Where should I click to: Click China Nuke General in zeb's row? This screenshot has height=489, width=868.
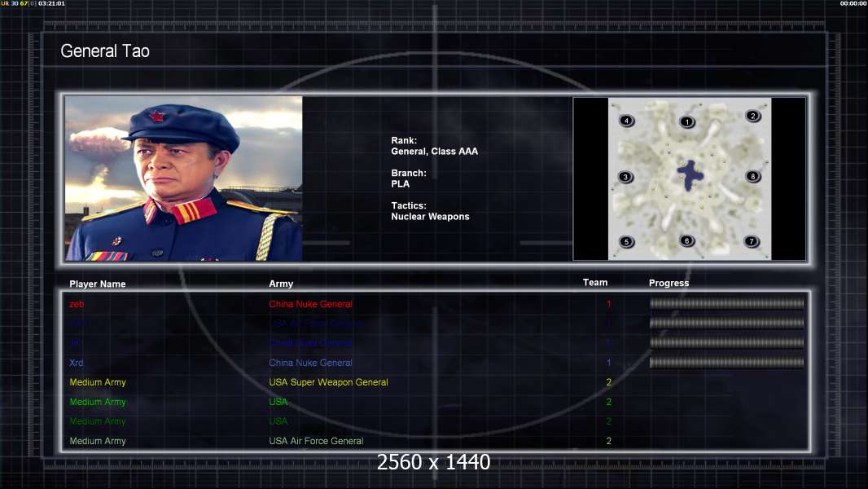click(310, 304)
